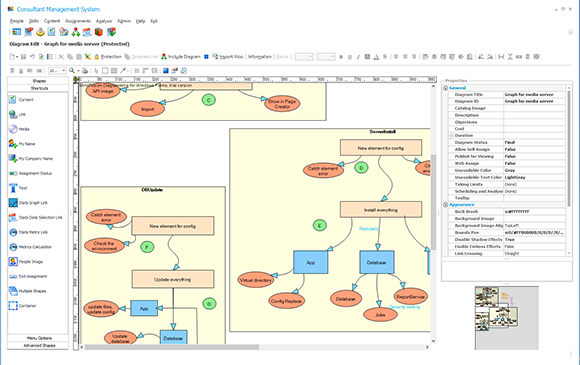Set text alignment to center
580x365 pixels.
pyautogui.click(x=405, y=57)
